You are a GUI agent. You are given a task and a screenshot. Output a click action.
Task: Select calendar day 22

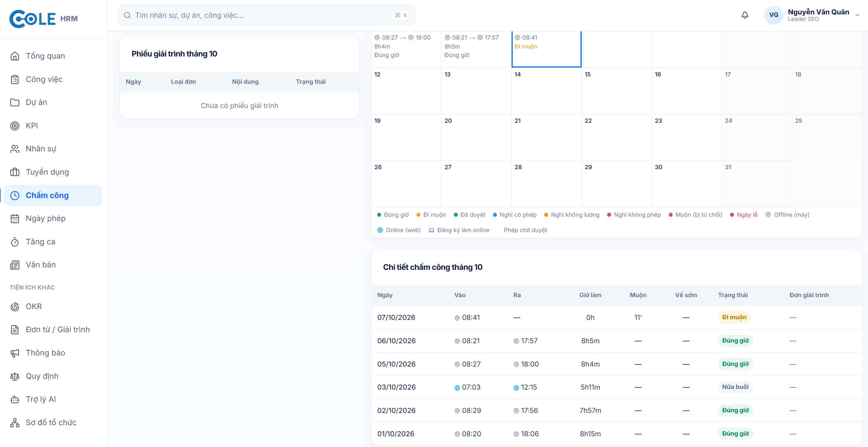coord(616,137)
